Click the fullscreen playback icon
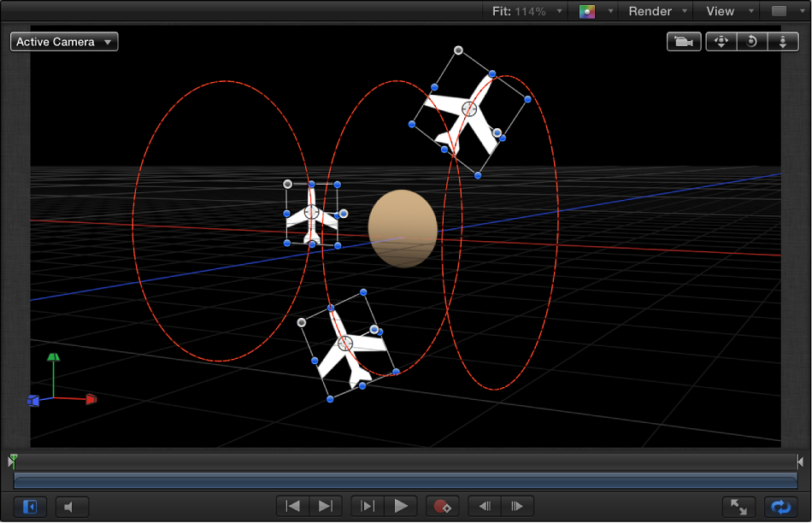 pyautogui.click(x=738, y=506)
